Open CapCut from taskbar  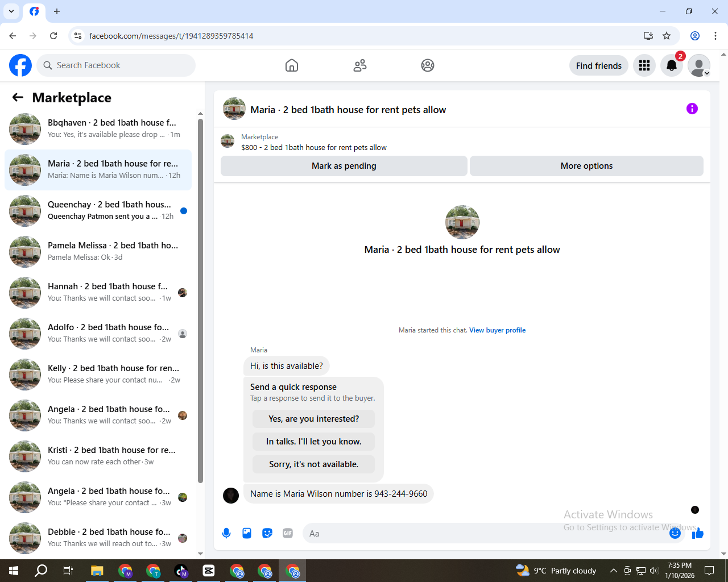coord(209,571)
